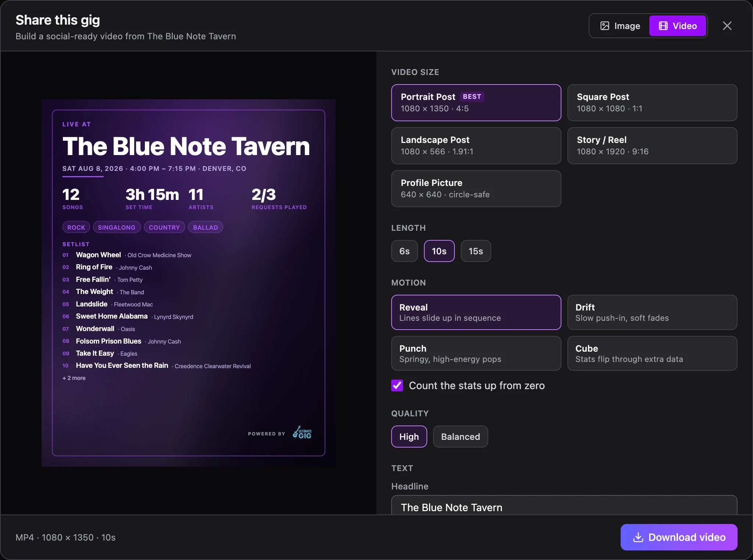Select Drift motion style
Image resolution: width=753 pixels, height=560 pixels.
tap(652, 312)
